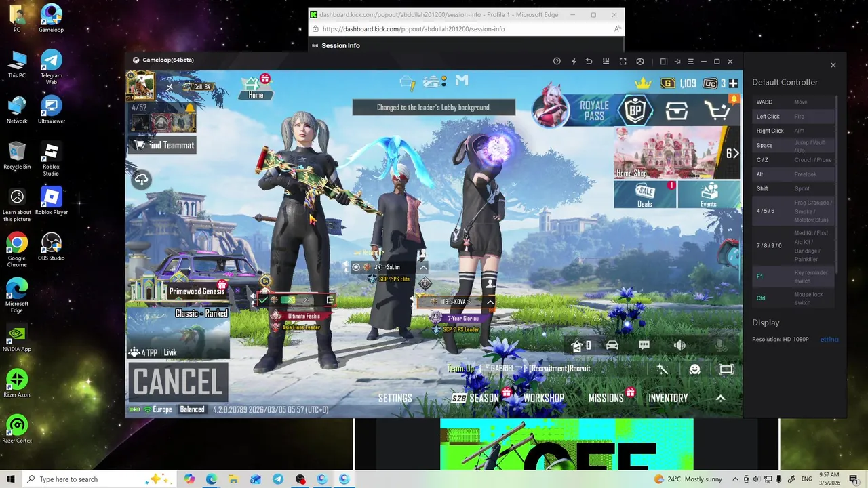Screen dimensions: 868x488
Task: Close the Default Controller panel
Action: click(833, 65)
